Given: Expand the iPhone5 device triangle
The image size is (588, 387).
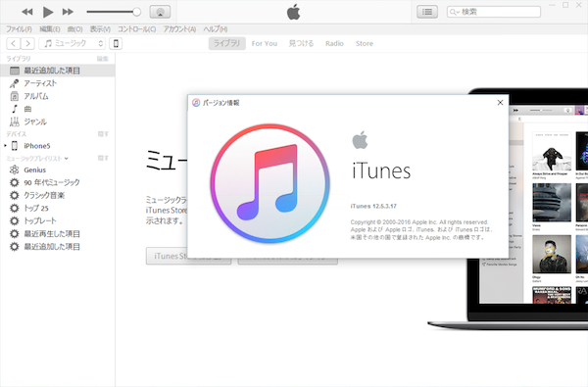Looking at the screenshot, I should pyautogui.click(x=5, y=146).
